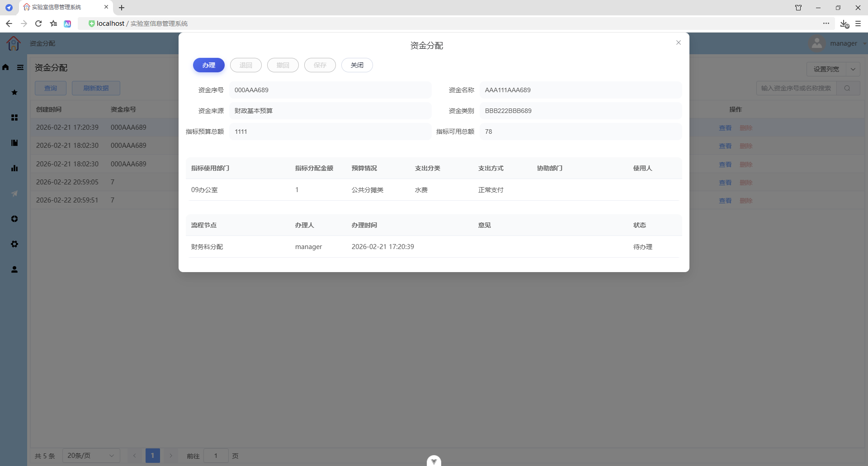
Task: Click the 2026-02-22 20:59:51 row timestamp
Action: (67, 200)
